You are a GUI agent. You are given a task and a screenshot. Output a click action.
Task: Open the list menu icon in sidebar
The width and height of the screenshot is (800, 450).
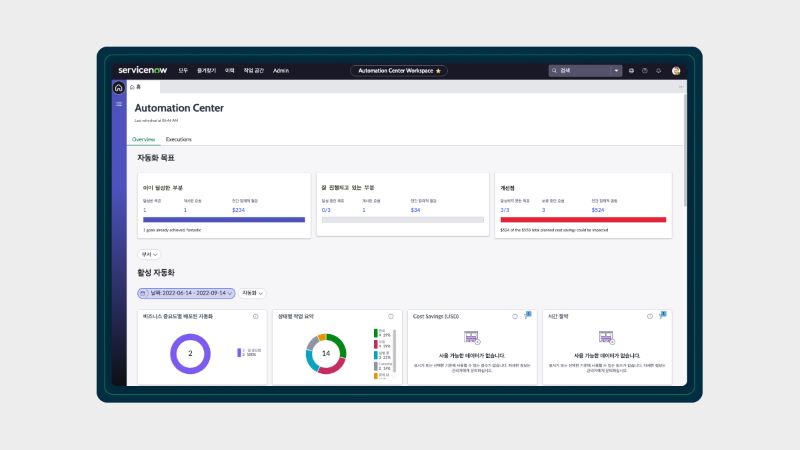[119, 103]
